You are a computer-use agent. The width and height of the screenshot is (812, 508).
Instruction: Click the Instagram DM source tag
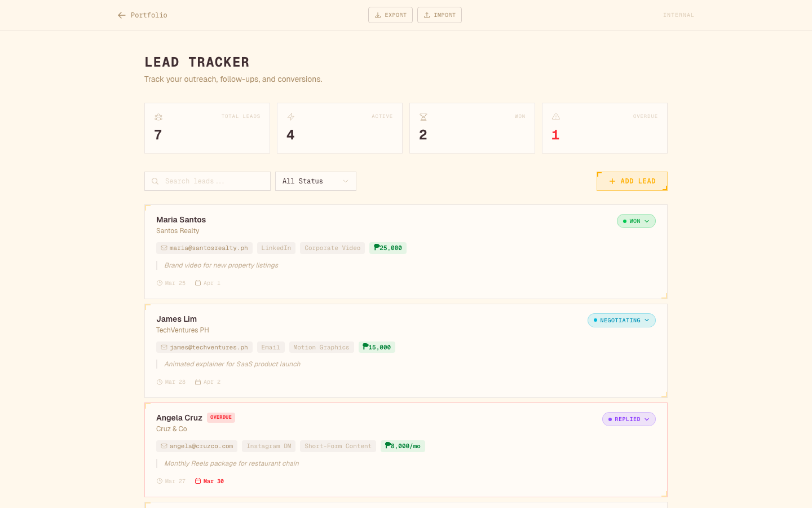click(x=269, y=446)
